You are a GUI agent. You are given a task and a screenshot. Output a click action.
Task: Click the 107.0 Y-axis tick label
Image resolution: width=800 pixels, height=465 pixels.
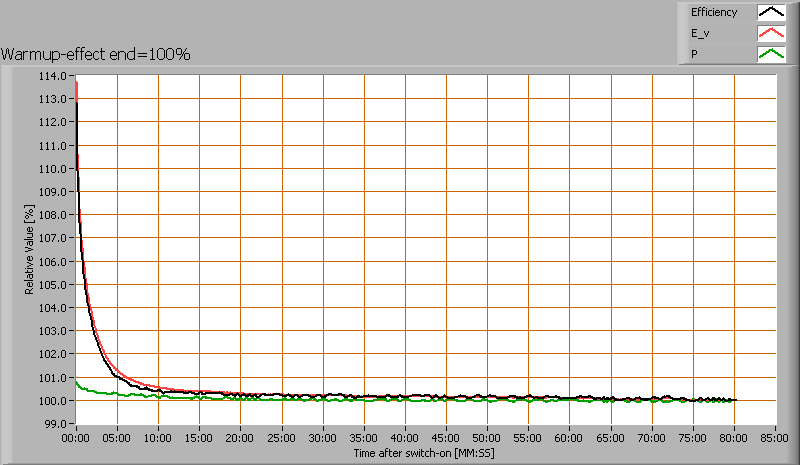pyautogui.click(x=53, y=238)
